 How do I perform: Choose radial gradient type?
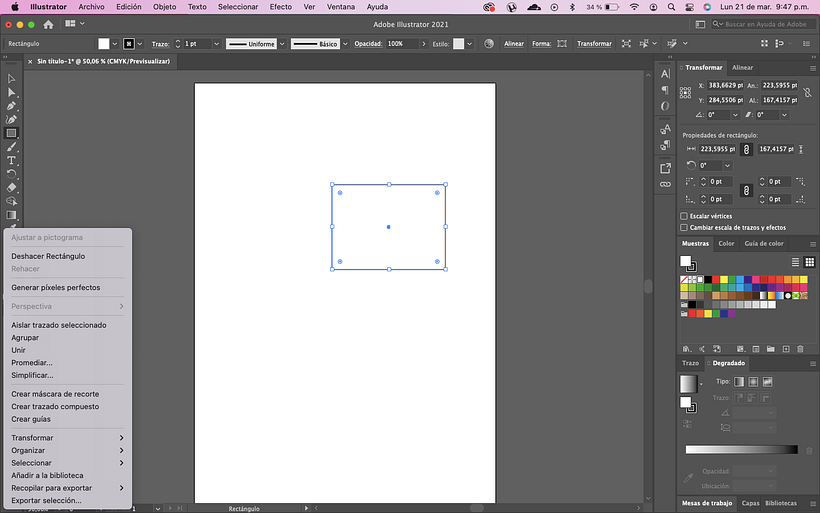753,382
